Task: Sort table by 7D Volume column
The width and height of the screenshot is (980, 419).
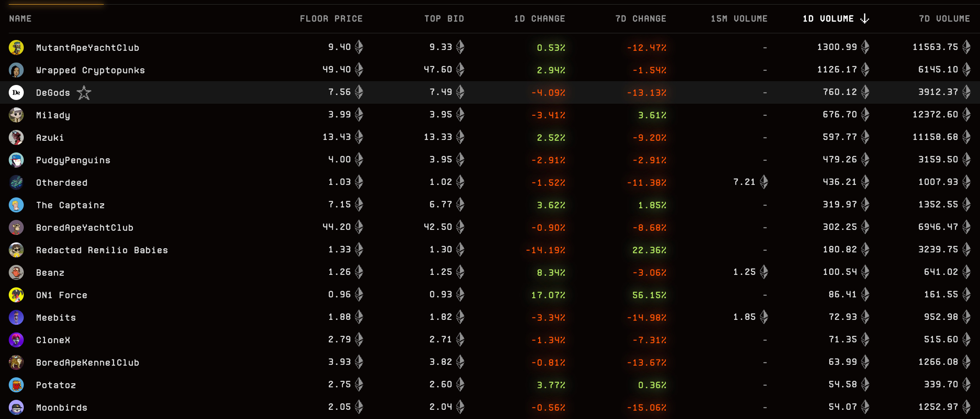Action: 945,19
